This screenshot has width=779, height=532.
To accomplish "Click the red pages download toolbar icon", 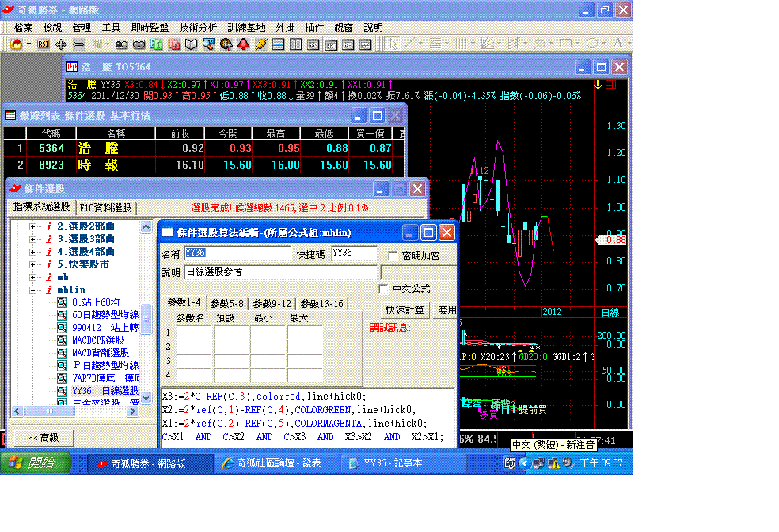I will point(174,44).
